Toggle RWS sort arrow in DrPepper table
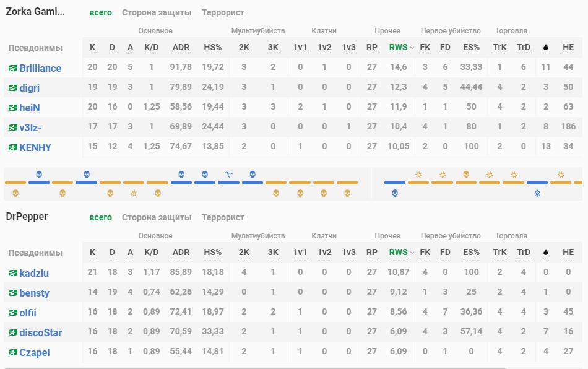The height and width of the screenshot is (369, 588). (412, 253)
